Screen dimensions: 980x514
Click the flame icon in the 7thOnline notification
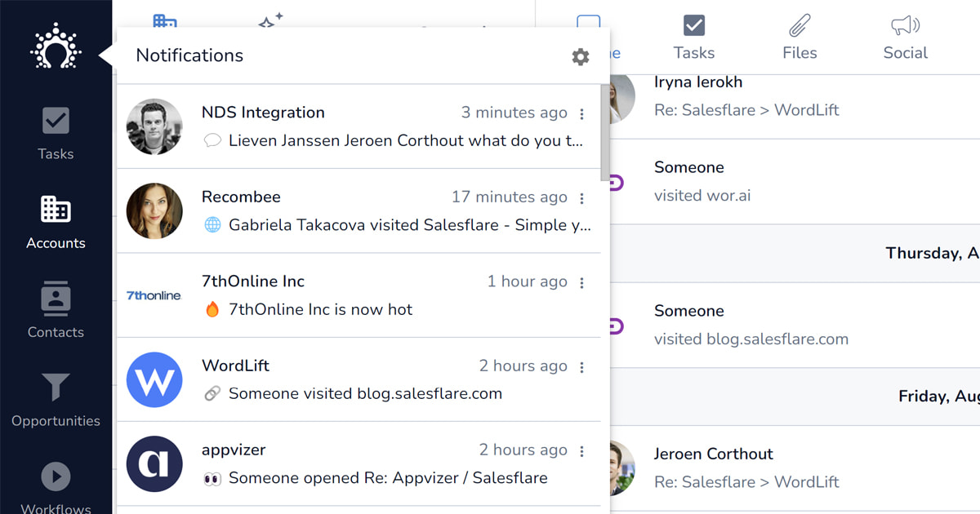(x=211, y=309)
